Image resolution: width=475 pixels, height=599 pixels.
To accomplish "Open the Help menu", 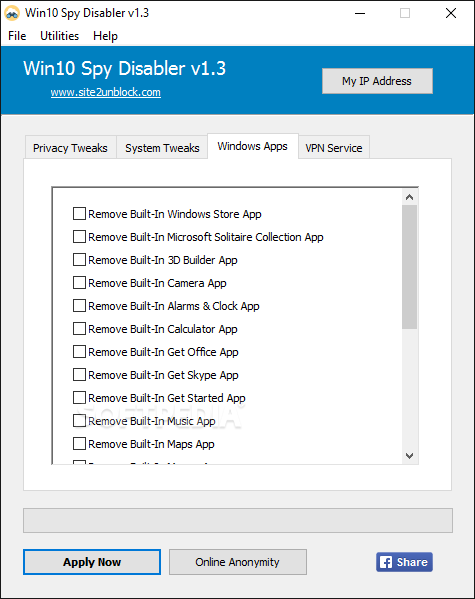I will (105, 36).
